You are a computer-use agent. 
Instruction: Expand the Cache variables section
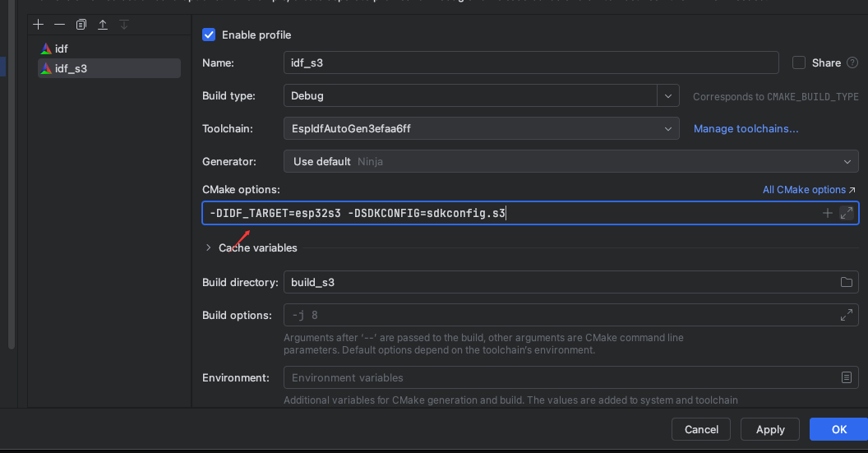(x=209, y=247)
